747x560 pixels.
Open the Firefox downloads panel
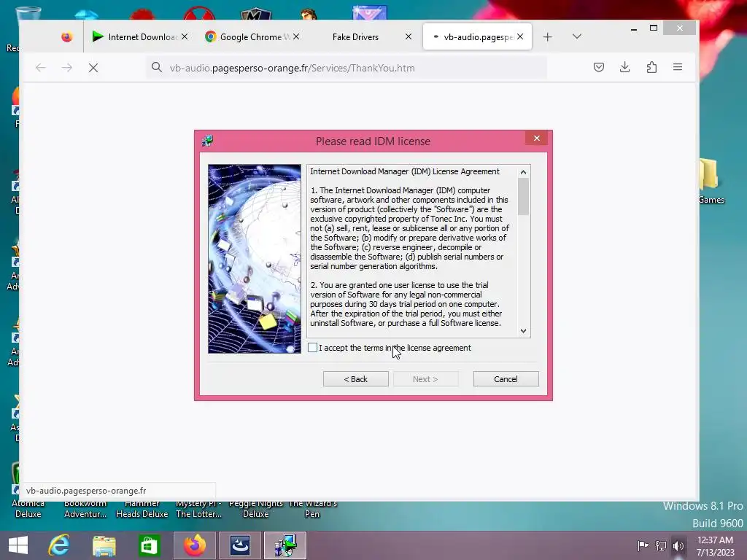[x=625, y=67]
